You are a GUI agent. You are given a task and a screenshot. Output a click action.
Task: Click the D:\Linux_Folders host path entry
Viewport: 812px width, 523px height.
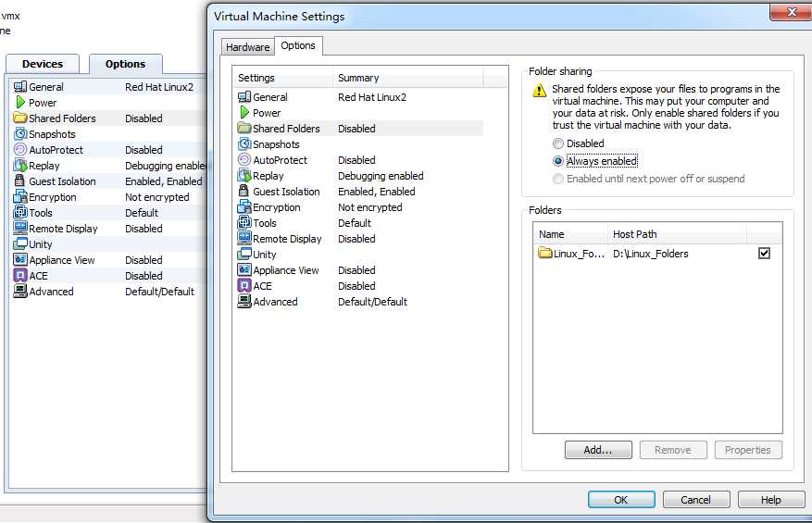click(650, 254)
